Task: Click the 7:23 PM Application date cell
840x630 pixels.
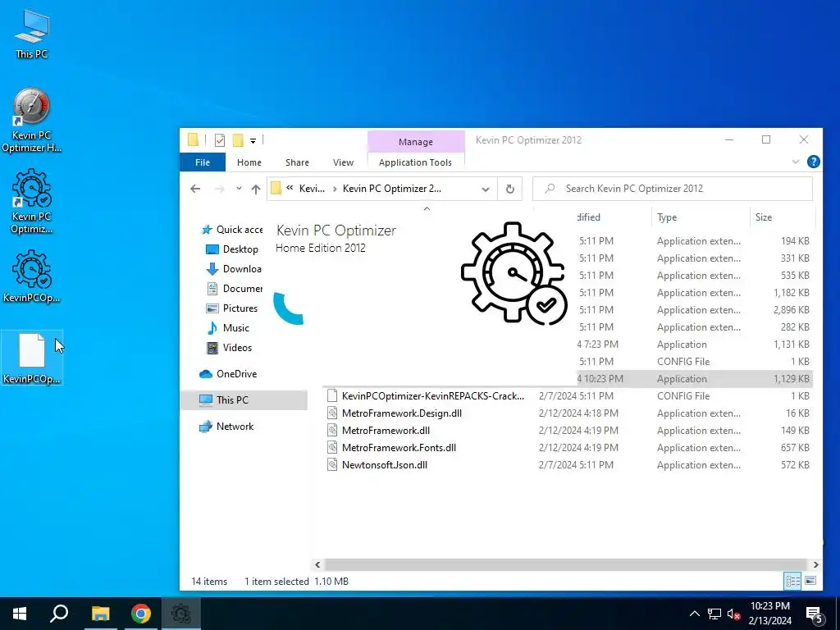Action: click(598, 345)
